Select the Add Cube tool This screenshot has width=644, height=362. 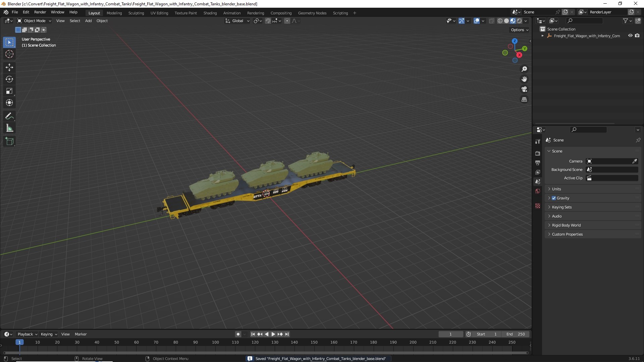click(9, 141)
